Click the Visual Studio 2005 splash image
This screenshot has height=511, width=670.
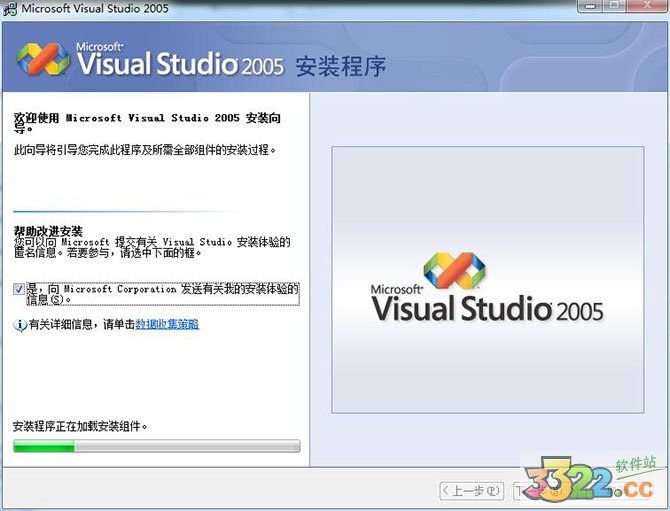coord(488,280)
